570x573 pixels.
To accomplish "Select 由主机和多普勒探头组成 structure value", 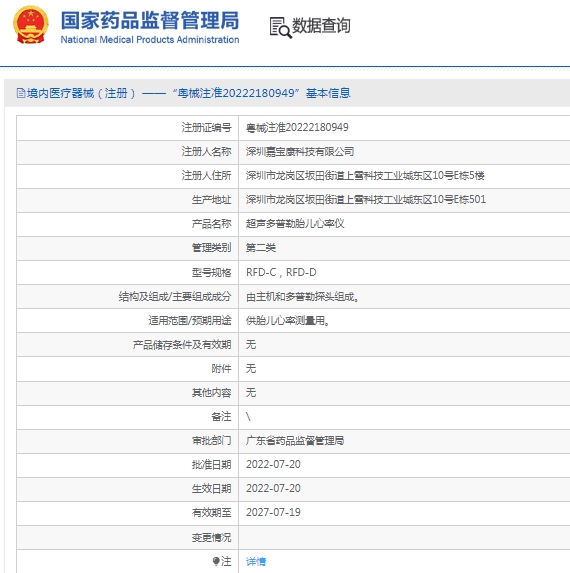I will pos(303,296).
